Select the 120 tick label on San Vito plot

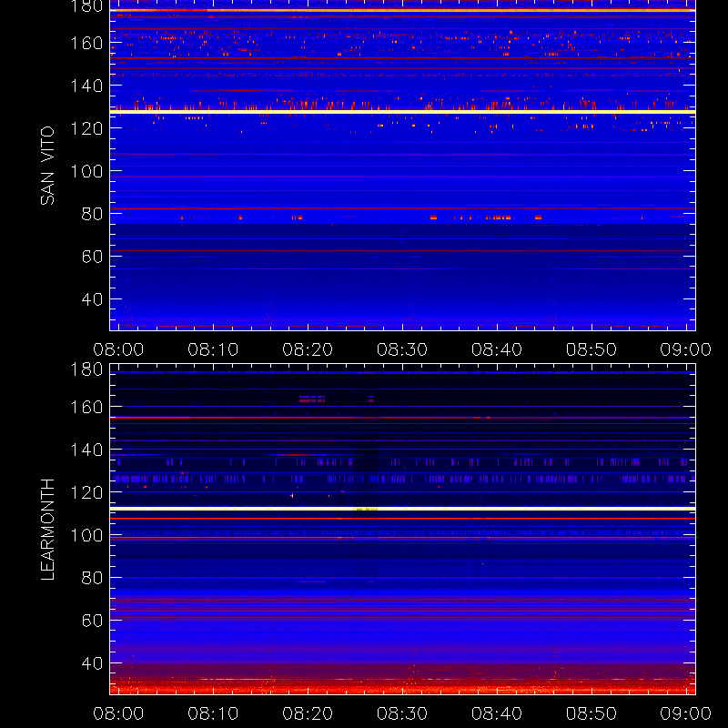point(86,128)
